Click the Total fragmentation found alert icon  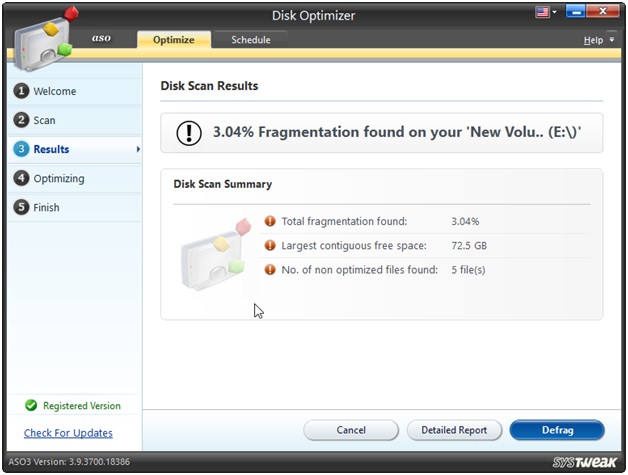click(269, 221)
